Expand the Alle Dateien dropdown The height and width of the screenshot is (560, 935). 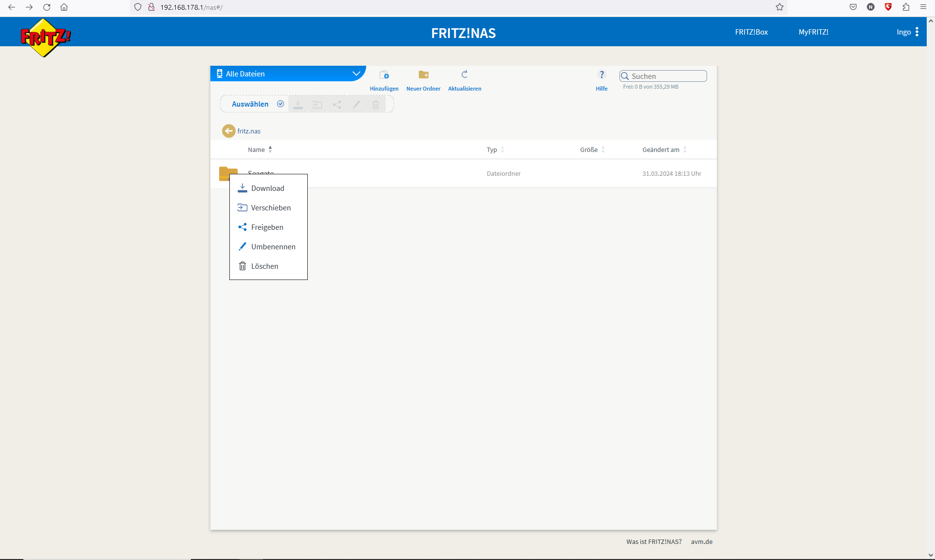pyautogui.click(x=356, y=74)
